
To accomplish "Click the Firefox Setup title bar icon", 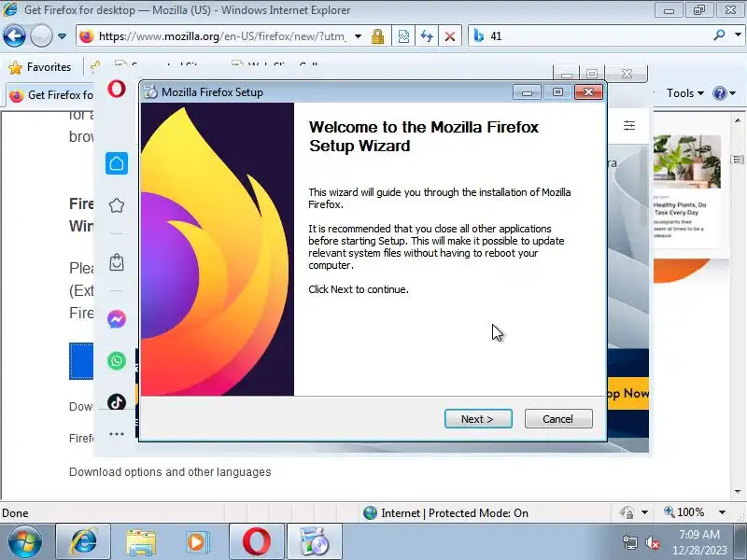I will [150, 91].
